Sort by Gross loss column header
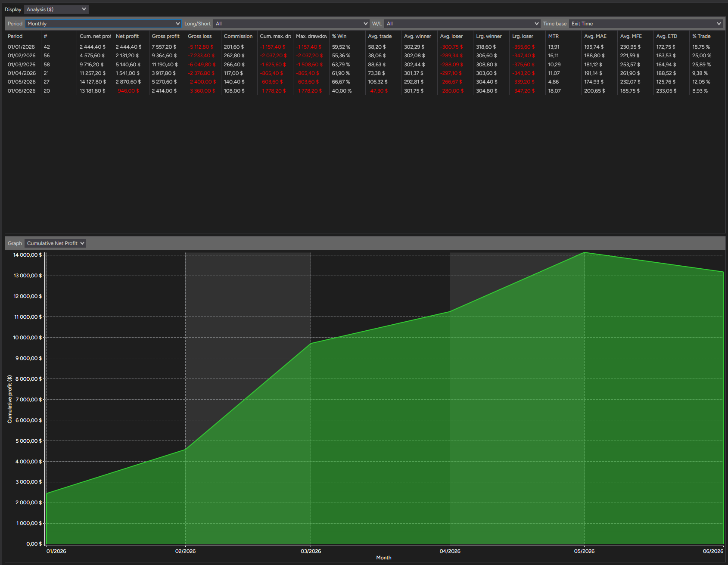 click(x=203, y=36)
